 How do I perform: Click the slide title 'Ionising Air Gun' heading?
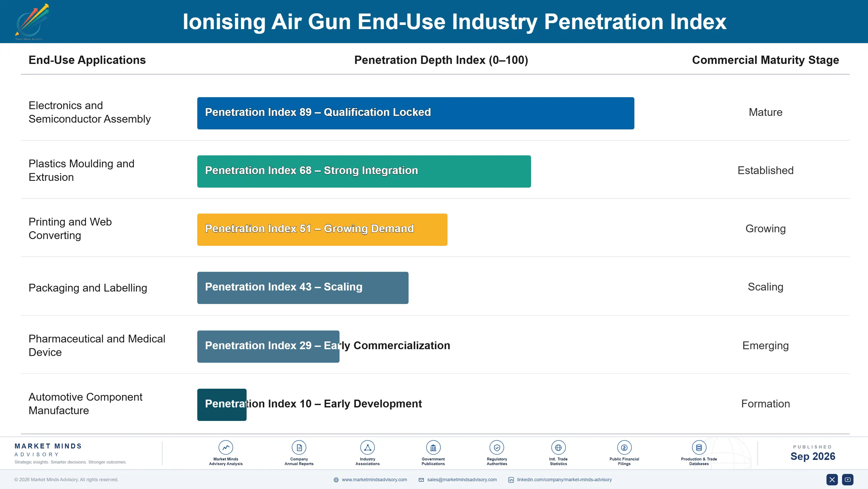point(454,22)
